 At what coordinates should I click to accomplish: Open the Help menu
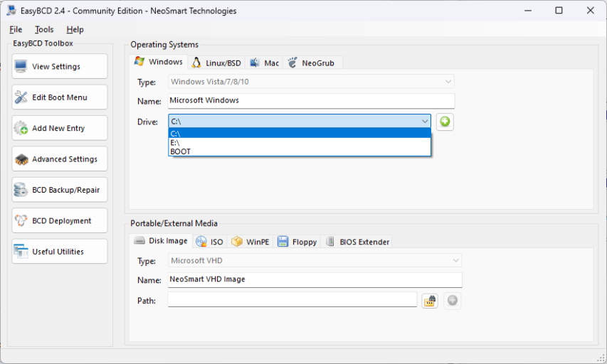pos(75,29)
